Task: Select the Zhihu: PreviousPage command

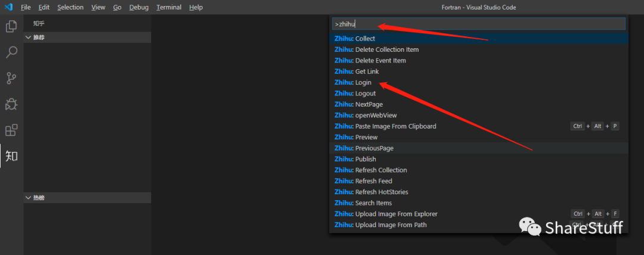Action: (479, 148)
